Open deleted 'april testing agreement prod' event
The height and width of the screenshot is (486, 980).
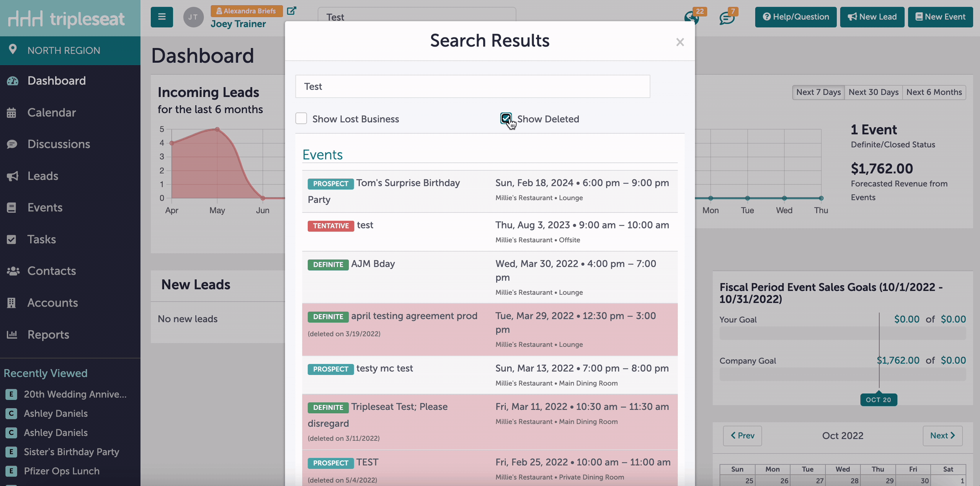pyautogui.click(x=490, y=329)
